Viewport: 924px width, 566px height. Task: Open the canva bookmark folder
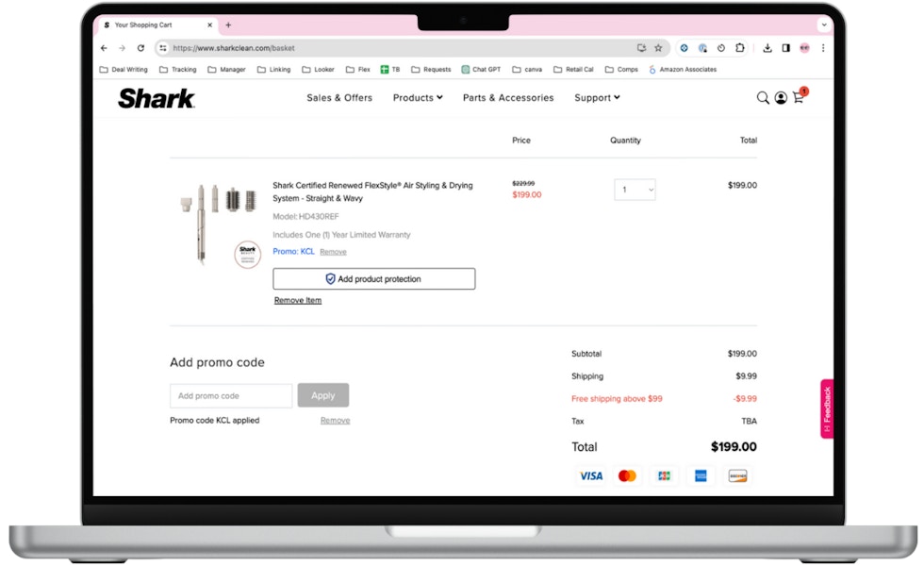[x=527, y=70]
